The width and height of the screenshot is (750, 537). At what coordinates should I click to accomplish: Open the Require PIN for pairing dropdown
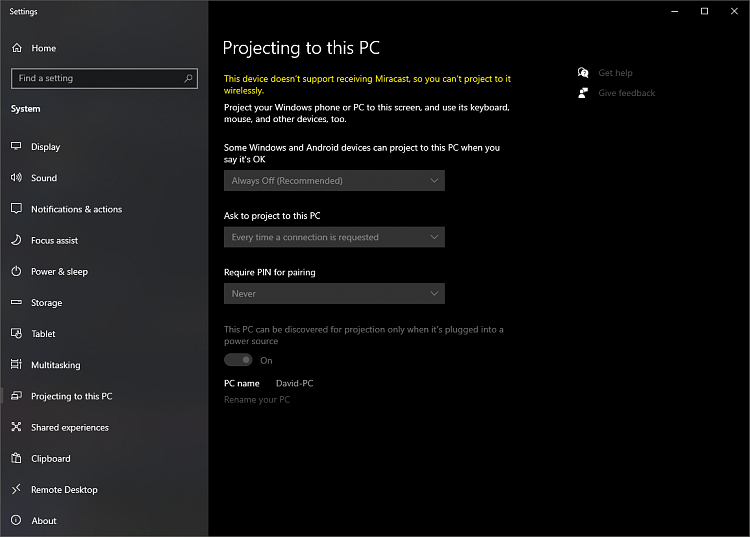point(334,294)
